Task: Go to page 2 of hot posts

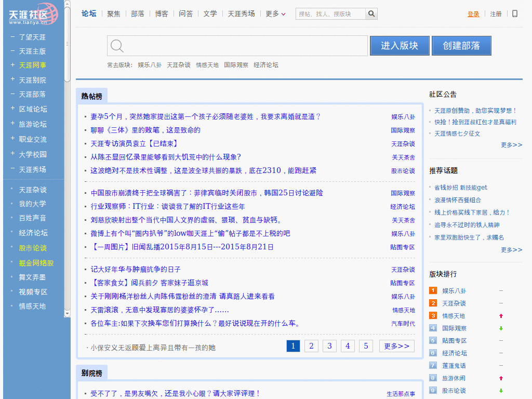Action: pyautogui.click(x=311, y=345)
